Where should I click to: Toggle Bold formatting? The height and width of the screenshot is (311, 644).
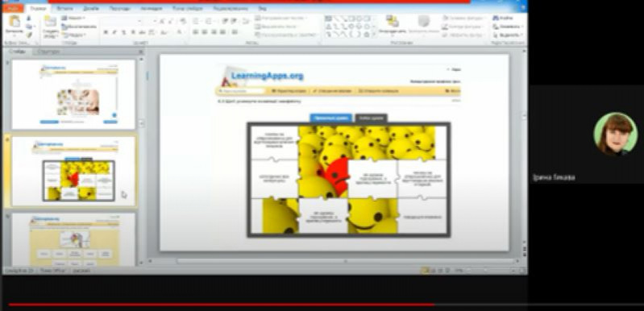click(x=106, y=32)
